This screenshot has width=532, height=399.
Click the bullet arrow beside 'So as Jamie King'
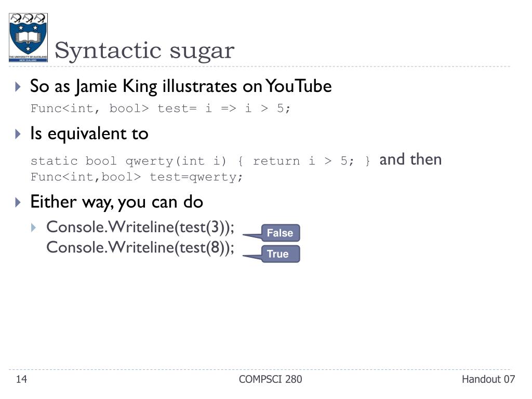[x=18, y=87]
